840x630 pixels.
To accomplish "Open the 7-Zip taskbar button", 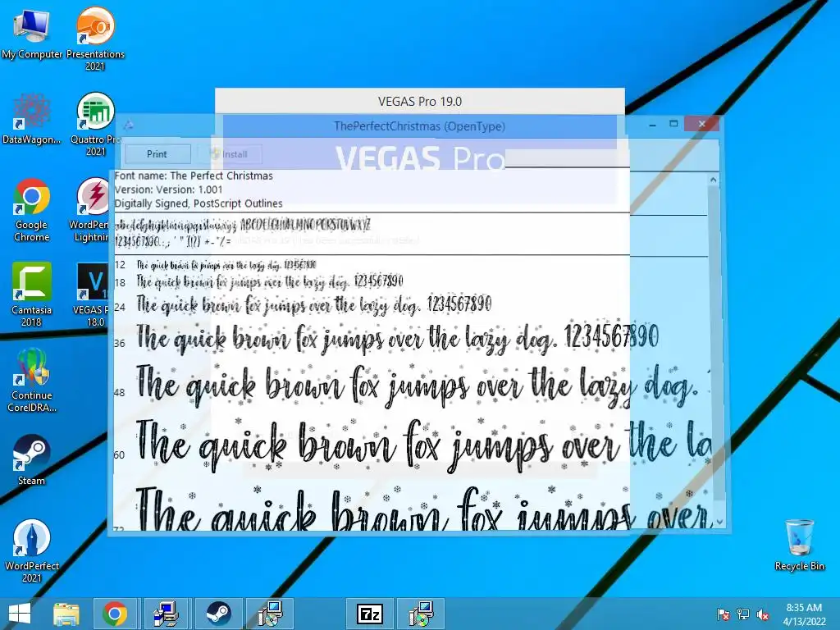I will (370, 614).
